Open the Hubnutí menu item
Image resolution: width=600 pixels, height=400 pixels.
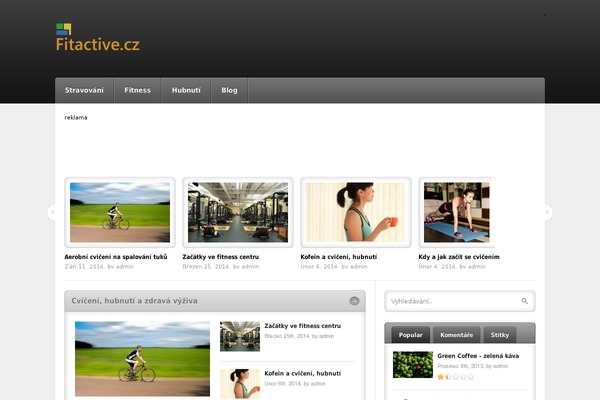tap(186, 90)
